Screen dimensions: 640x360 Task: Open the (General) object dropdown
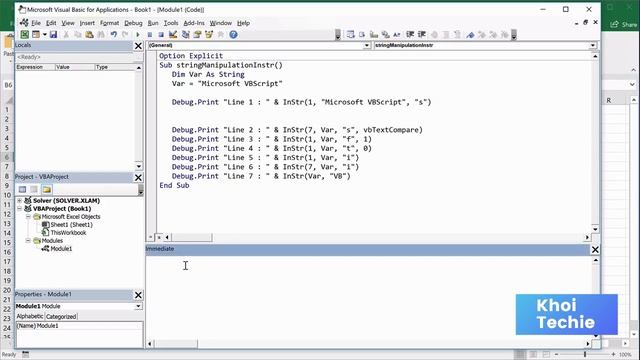point(367,45)
